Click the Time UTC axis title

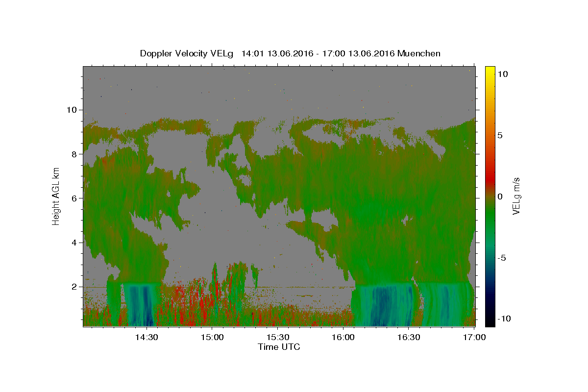pyautogui.click(x=279, y=347)
